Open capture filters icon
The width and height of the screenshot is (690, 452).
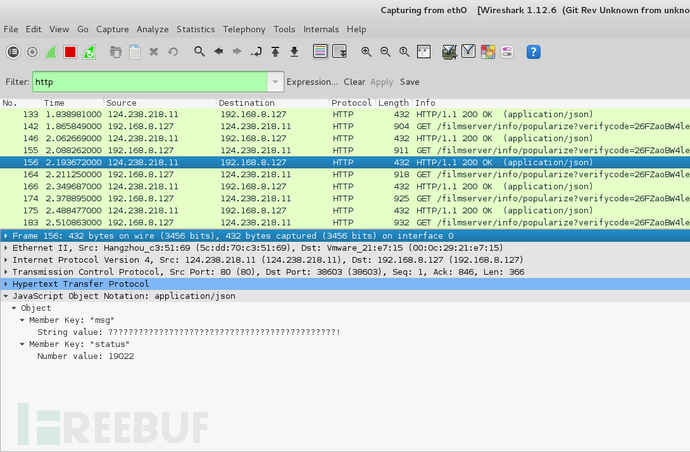(x=449, y=52)
